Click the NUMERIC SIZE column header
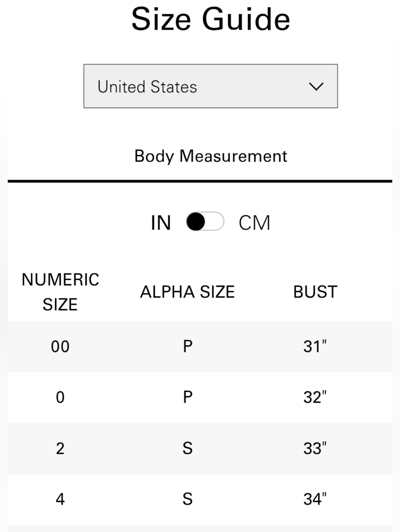 click(60, 292)
